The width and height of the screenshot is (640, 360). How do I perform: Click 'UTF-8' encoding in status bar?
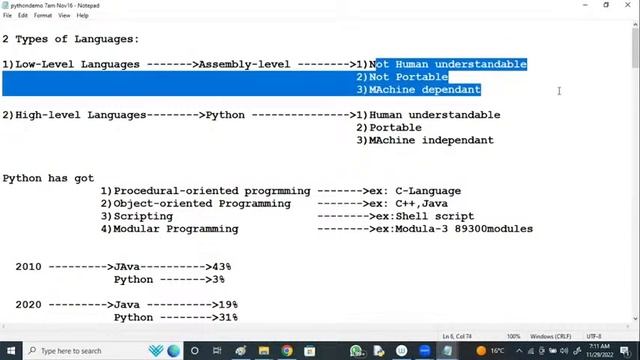pyautogui.click(x=594, y=336)
